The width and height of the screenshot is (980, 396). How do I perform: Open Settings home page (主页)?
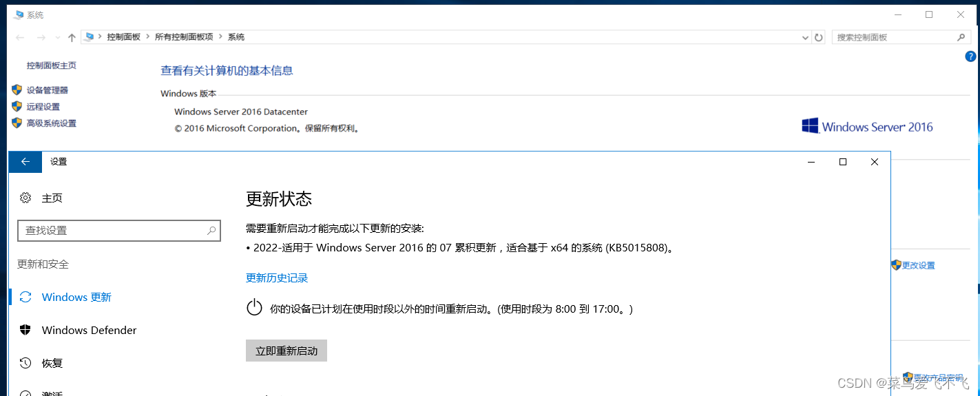tap(52, 198)
